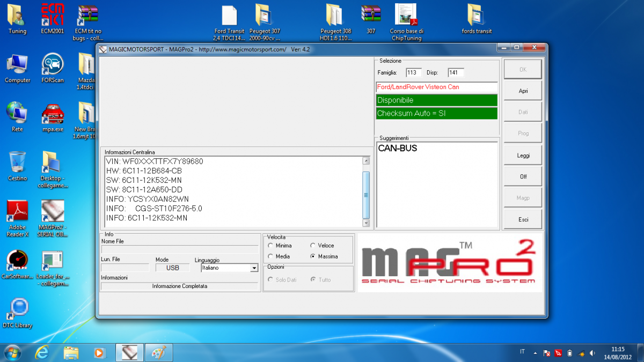This screenshot has height=362, width=644.
Task: Choose the Solo Dati option
Action: coord(282,280)
